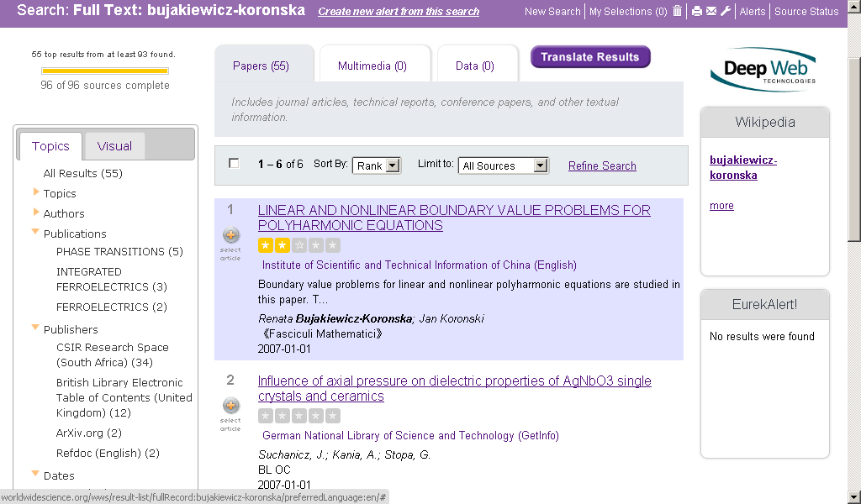Open the Source Status link
The image size is (861, 504).
pyautogui.click(x=806, y=12)
